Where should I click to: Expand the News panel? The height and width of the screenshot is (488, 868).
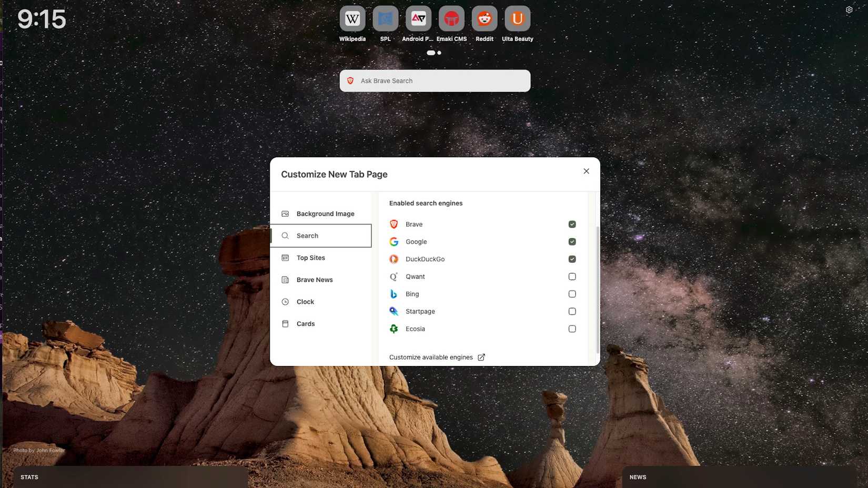638,477
